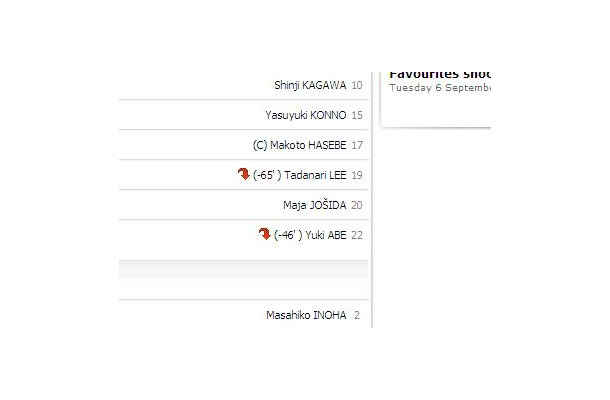
Task: Click the (-46') substitution time label
Action: tap(288, 235)
